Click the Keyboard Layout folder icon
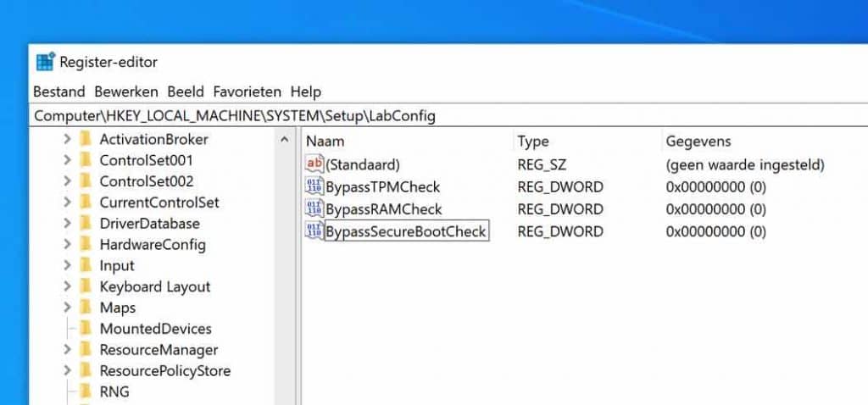Image resolution: width=868 pixels, height=405 pixels. point(86,286)
